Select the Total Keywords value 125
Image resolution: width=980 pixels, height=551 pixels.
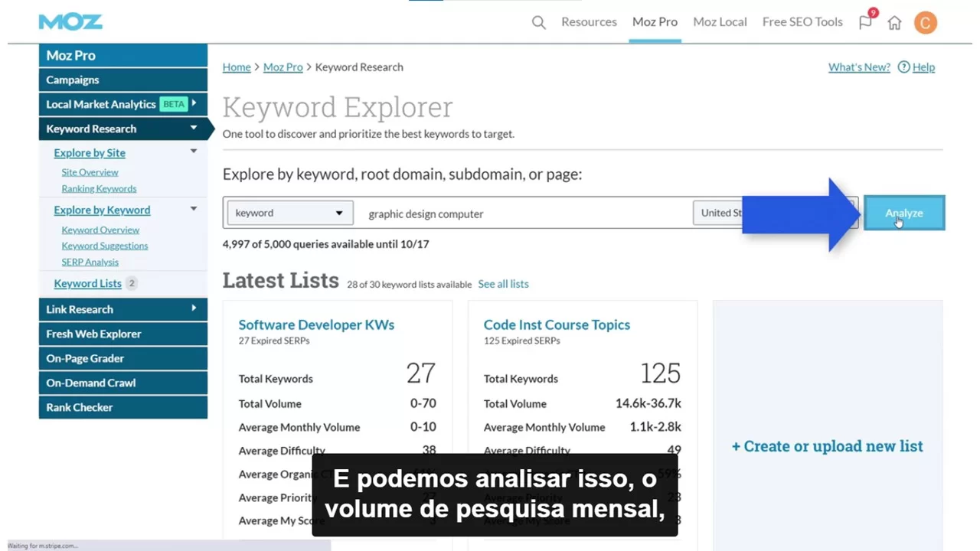[x=660, y=373]
